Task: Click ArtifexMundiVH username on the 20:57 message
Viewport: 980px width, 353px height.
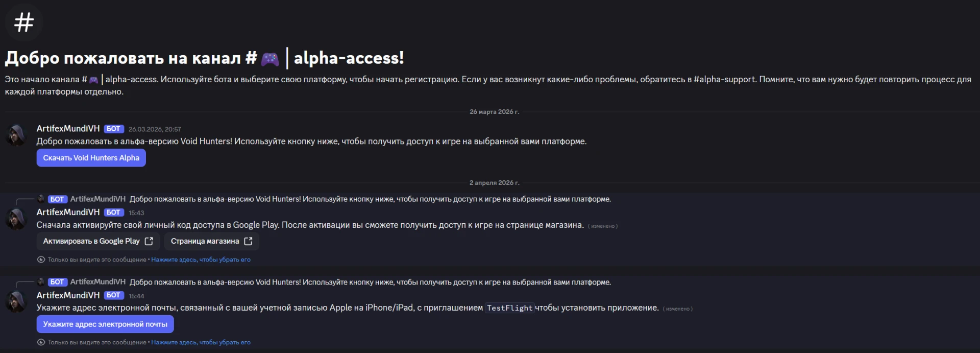Action: 68,129
